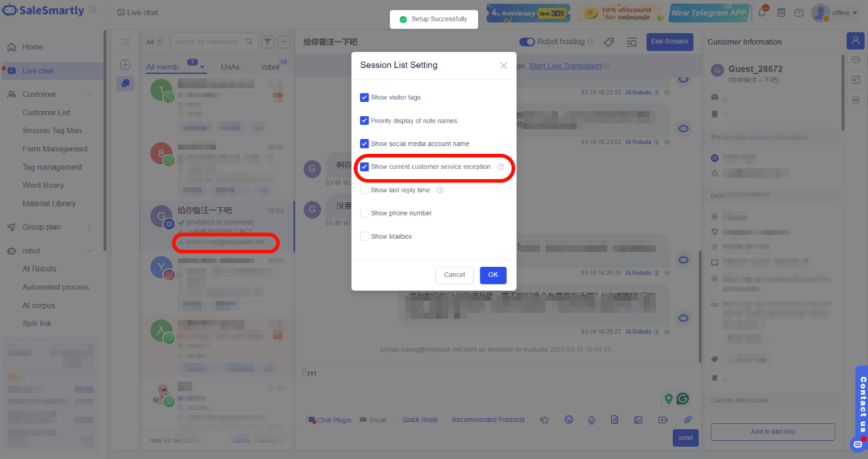Open notifications bell
Viewport: 868px width, 459px height.
pos(762,12)
